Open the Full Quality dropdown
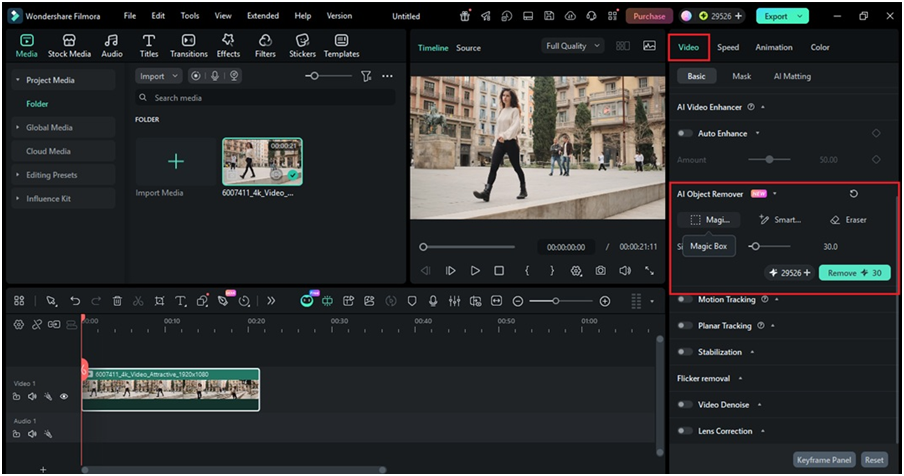Screen dimensions: 904x476 pos(572,46)
